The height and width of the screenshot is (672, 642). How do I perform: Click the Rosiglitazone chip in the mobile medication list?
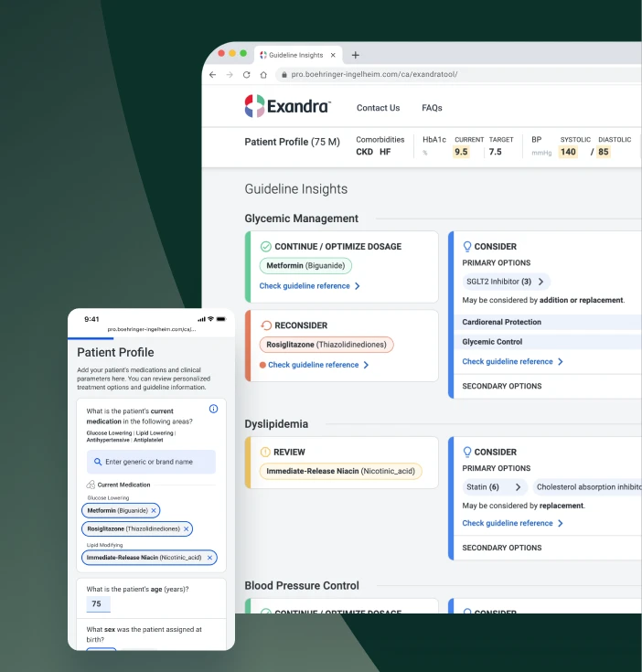[137, 528]
